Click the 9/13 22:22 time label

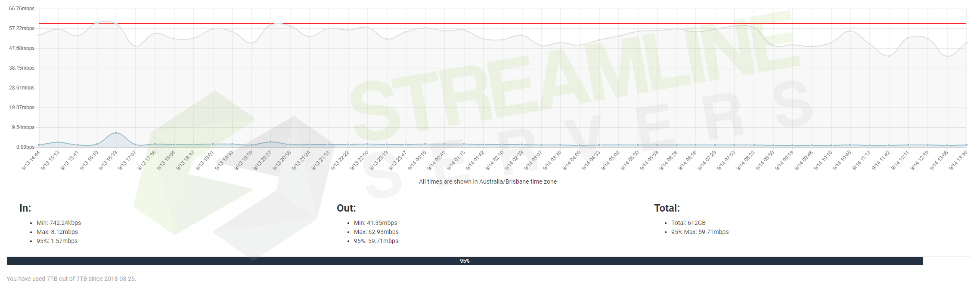point(340,160)
